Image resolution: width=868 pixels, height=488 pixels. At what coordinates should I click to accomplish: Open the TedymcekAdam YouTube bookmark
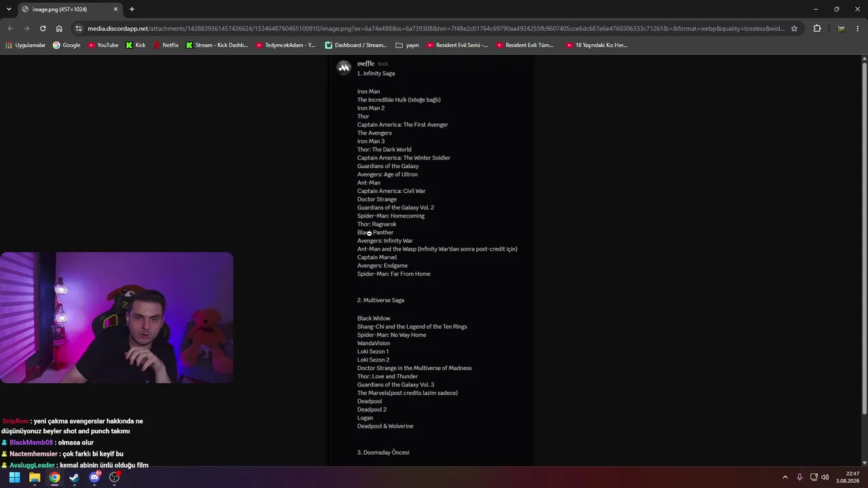point(285,45)
